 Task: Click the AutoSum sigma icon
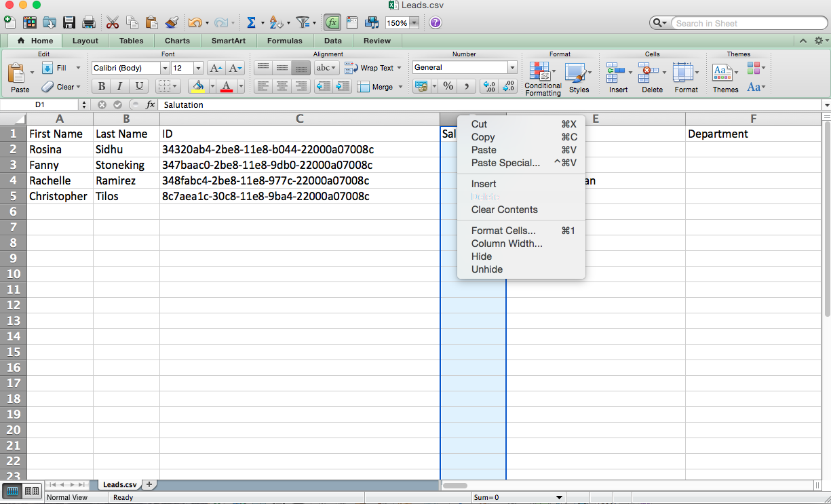(251, 22)
